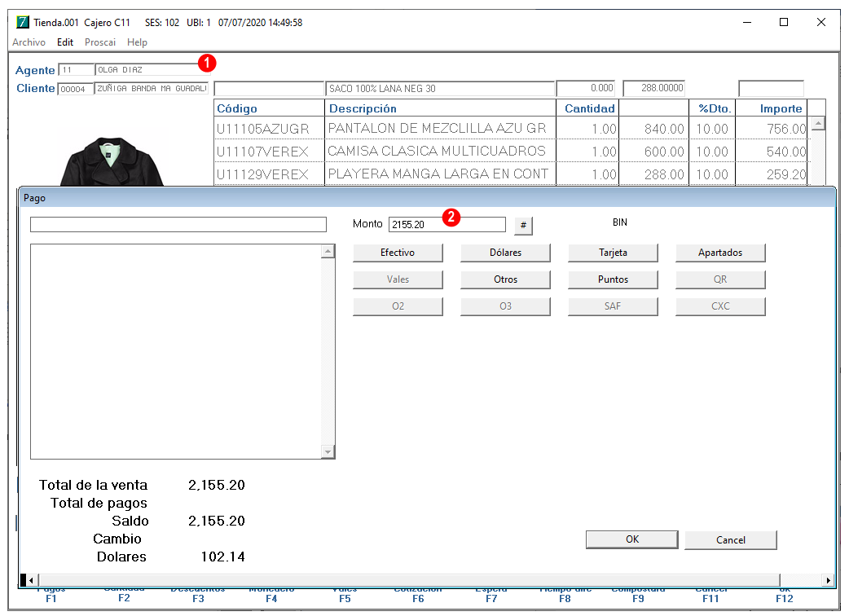Click the Total de la venta amount 2,155.20
Screen dimensions: 849x616
click(x=217, y=485)
